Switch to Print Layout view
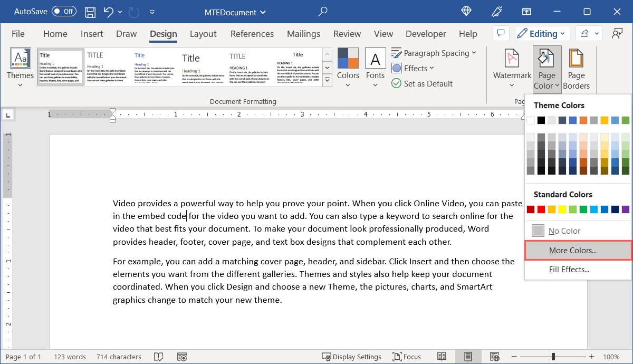Image resolution: width=633 pixels, height=364 pixels. pos(468,357)
